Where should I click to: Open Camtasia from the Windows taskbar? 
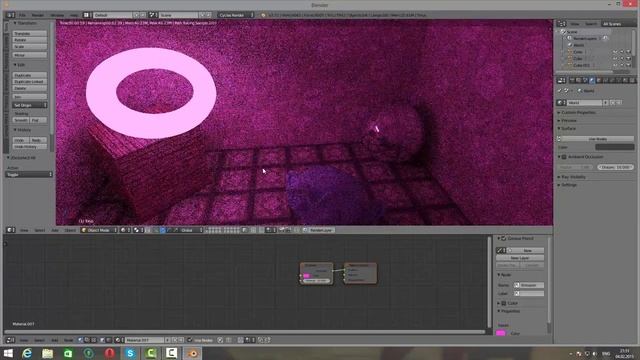[x=151, y=353]
